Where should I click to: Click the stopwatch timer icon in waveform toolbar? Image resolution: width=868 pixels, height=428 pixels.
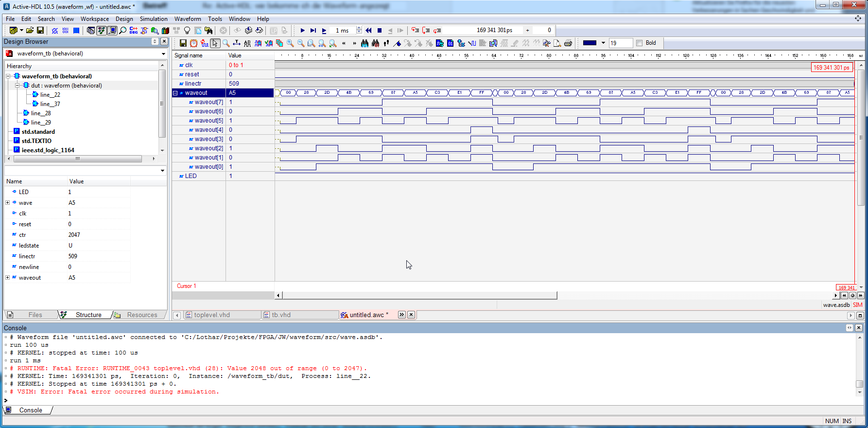point(194,43)
